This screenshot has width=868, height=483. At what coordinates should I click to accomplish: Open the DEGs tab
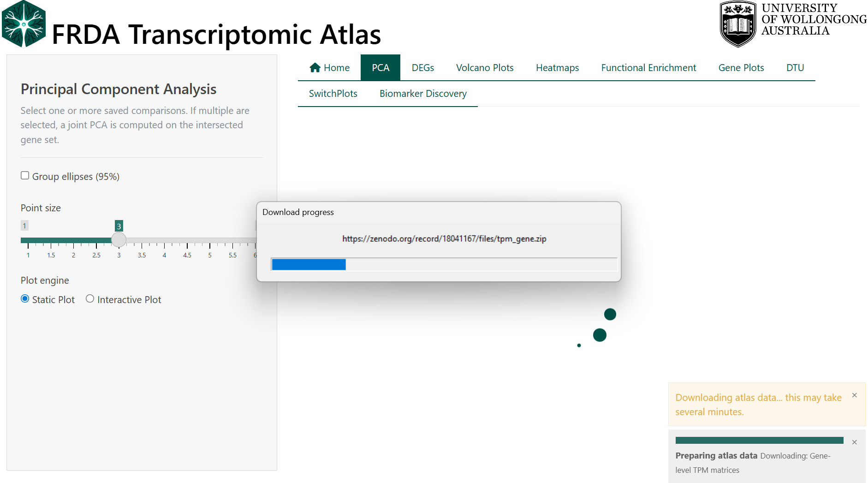pyautogui.click(x=422, y=68)
